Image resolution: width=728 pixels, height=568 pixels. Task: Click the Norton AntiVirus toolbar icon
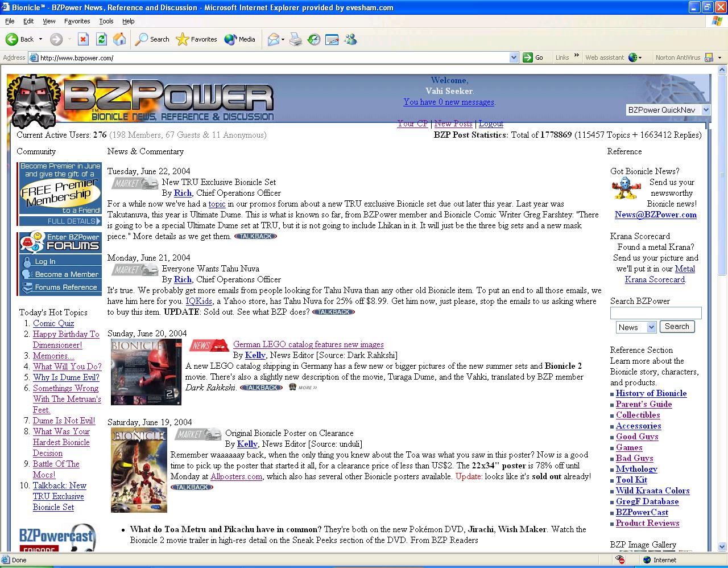(x=709, y=57)
